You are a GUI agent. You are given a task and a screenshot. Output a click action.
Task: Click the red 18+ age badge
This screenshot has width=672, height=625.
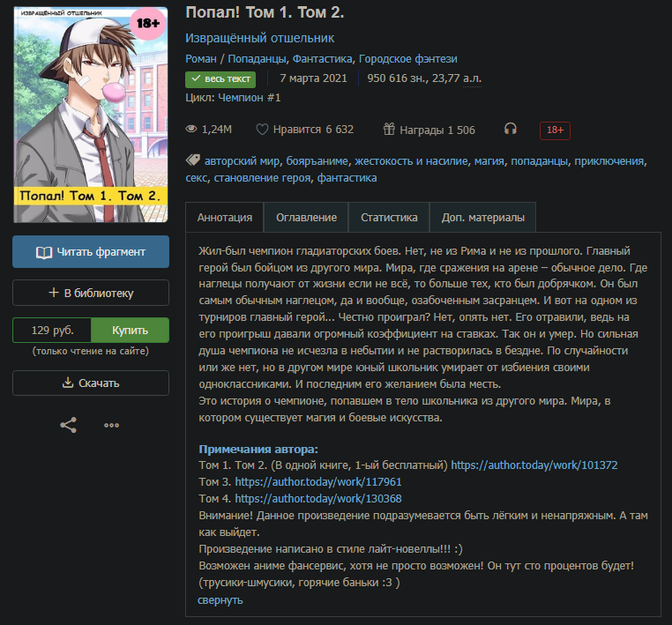[555, 130]
